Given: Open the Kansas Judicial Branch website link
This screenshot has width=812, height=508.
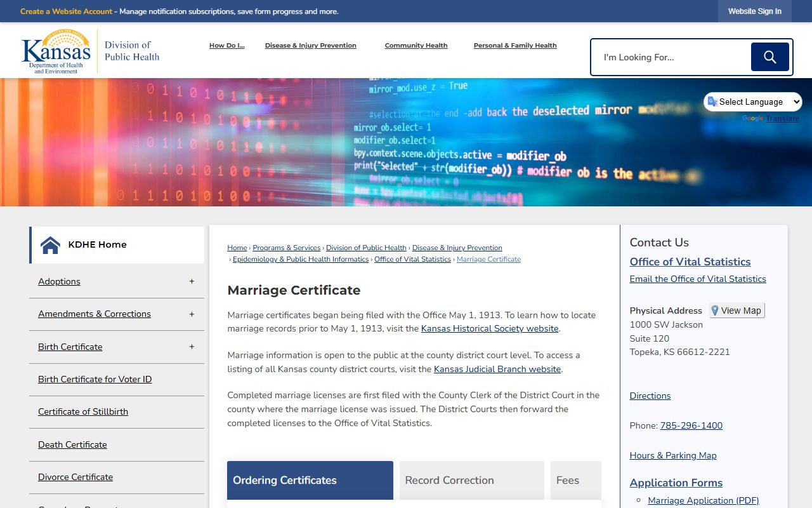Looking at the screenshot, I should tap(497, 369).
